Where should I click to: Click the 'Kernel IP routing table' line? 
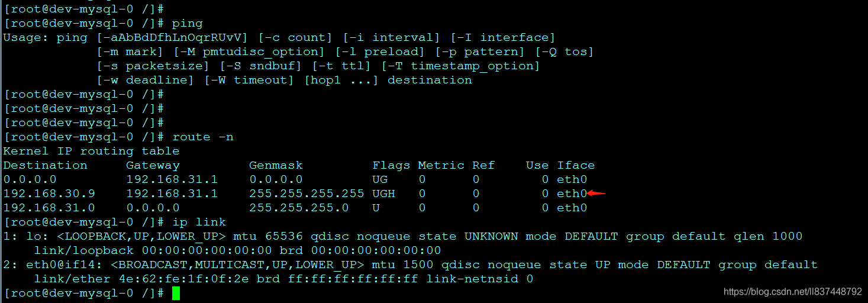point(91,151)
